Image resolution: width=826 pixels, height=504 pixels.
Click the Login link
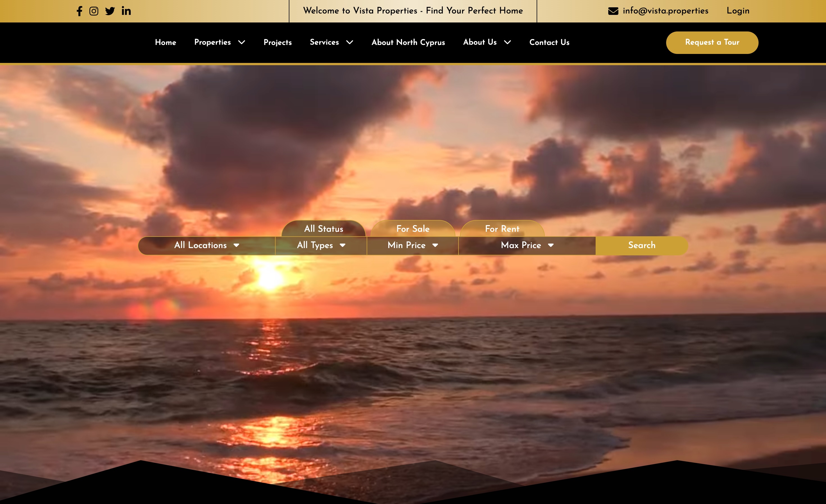[x=738, y=11]
